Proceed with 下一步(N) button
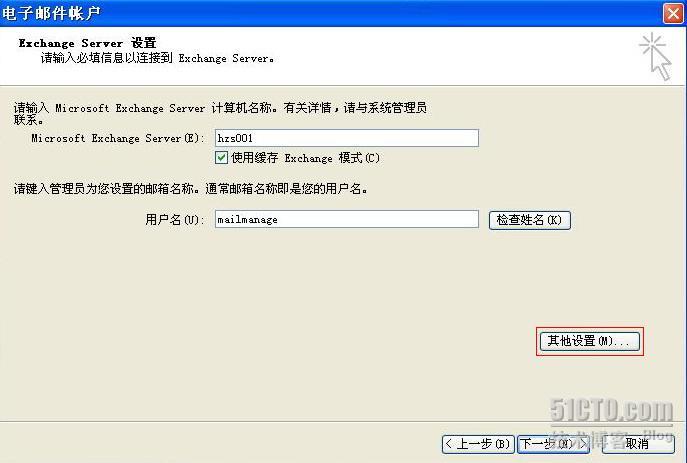The width and height of the screenshot is (687, 463). click(x=553, y=444)
